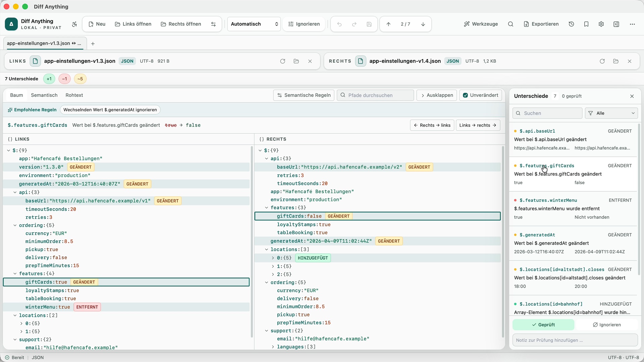Select the Baum tab
This screenshot has width=644, height=362.
16,95
